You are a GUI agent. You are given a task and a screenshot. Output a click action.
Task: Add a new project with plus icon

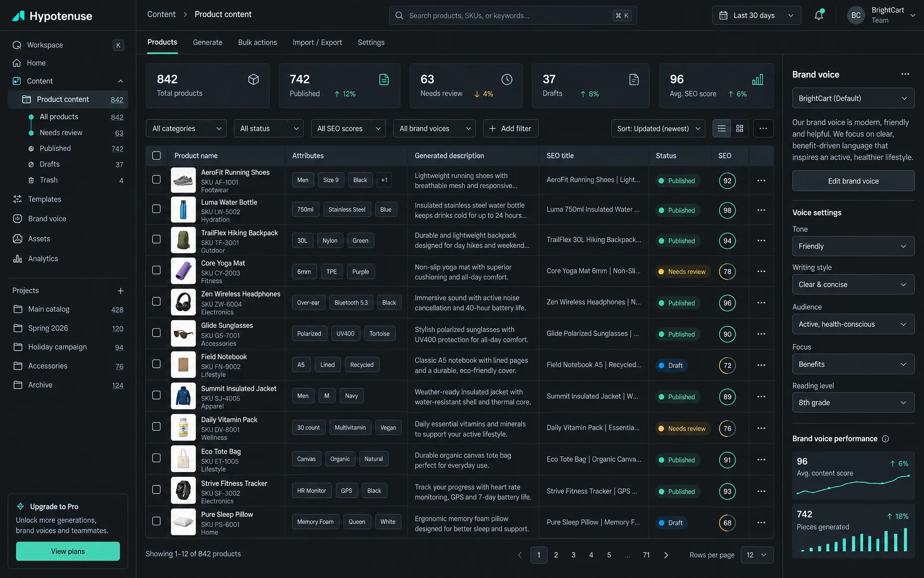[x=121, y=291]
